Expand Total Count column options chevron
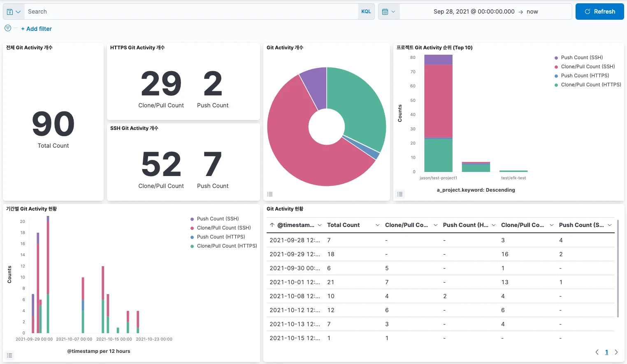The image size is (627, 364). [377, 225]
